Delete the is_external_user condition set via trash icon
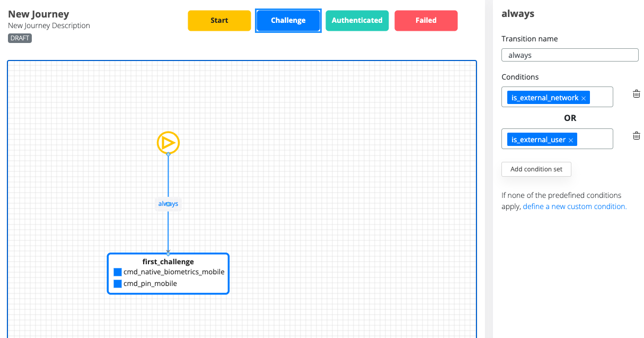Viewport: 644px width, 338px height. point(636,136)
